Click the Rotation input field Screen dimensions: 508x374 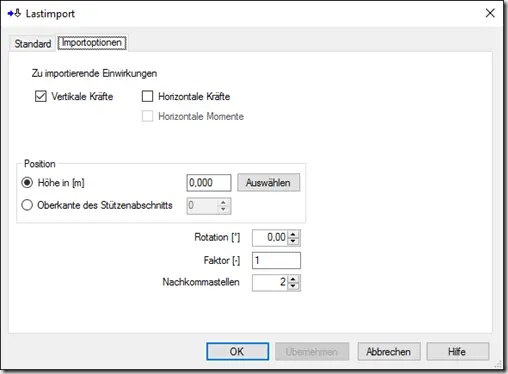coord(269,238)
